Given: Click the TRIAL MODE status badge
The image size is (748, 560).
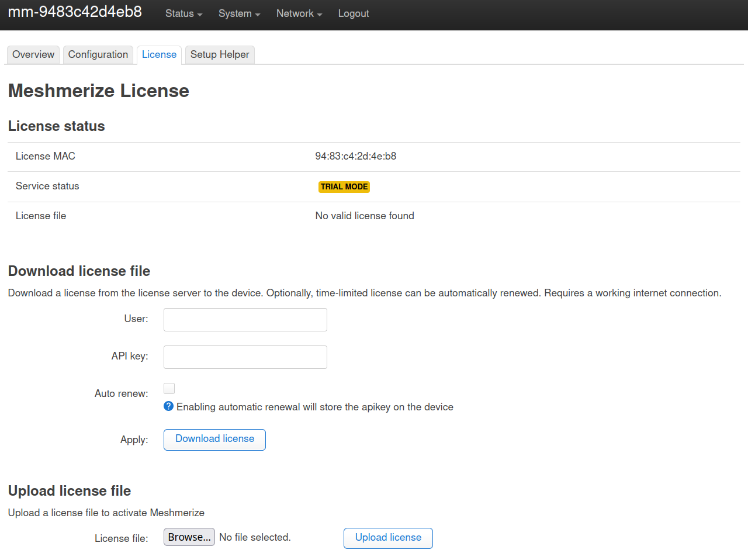Looking at the screenshot, I should (x=344, y=186).
